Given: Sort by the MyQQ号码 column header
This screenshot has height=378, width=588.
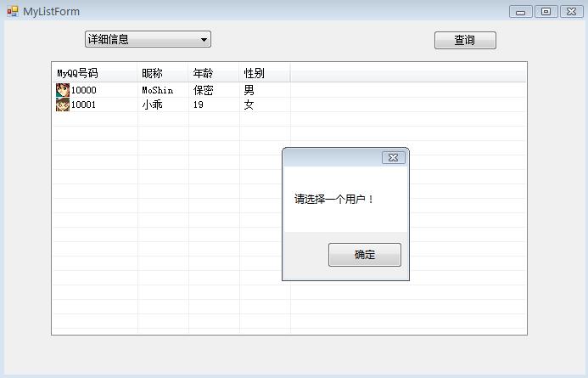Looking at the screenshot, I should click(94, 73).
